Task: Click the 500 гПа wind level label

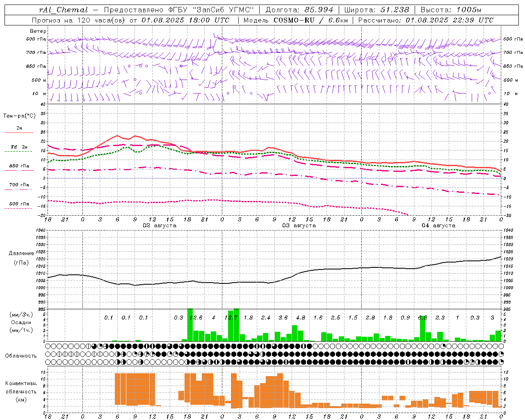Action: tap(36, 39)
